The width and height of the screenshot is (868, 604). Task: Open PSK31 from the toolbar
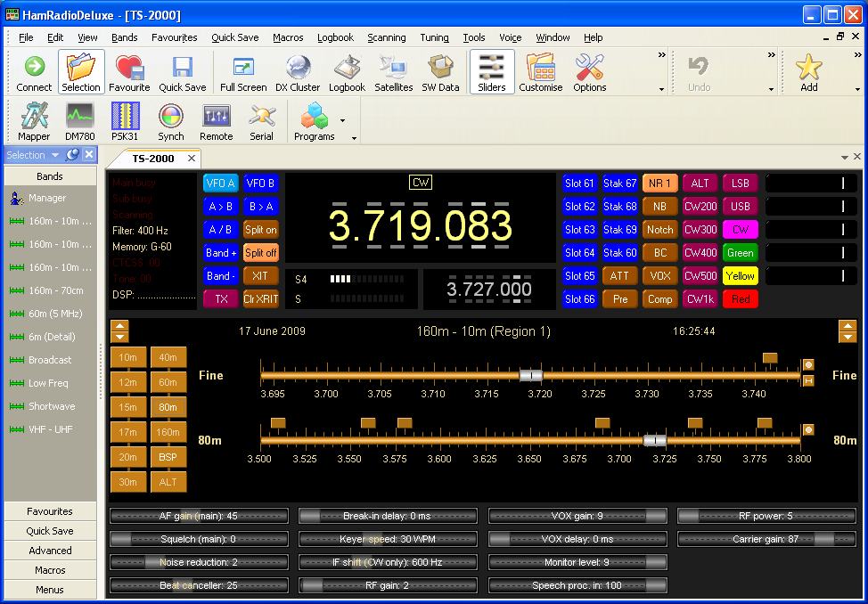click(125, 121)
